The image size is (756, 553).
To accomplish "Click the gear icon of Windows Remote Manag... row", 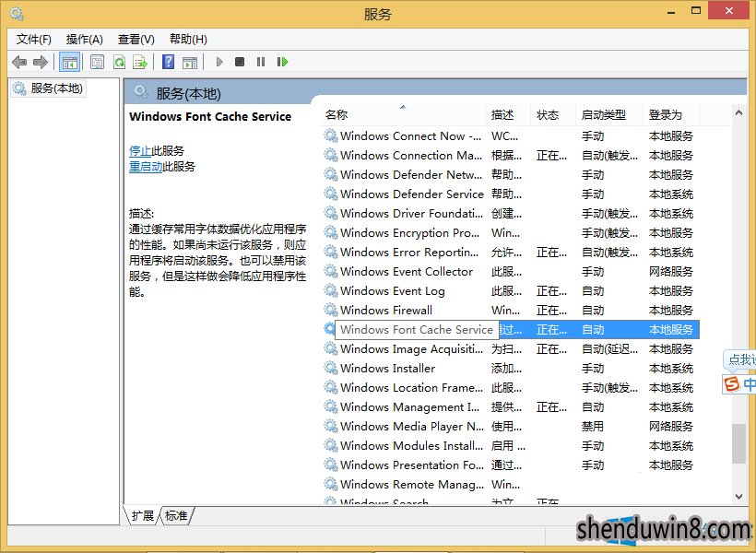I will tap(331, 484).
